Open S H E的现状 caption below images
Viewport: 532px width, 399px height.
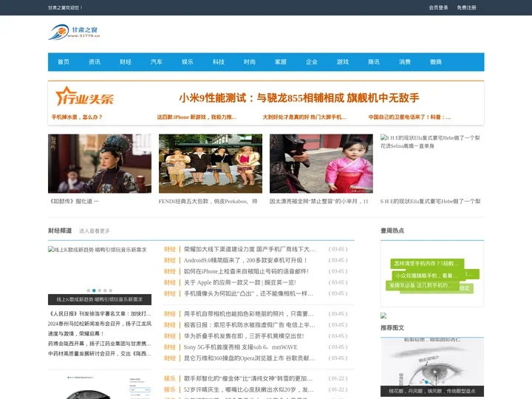click(430, 201)
